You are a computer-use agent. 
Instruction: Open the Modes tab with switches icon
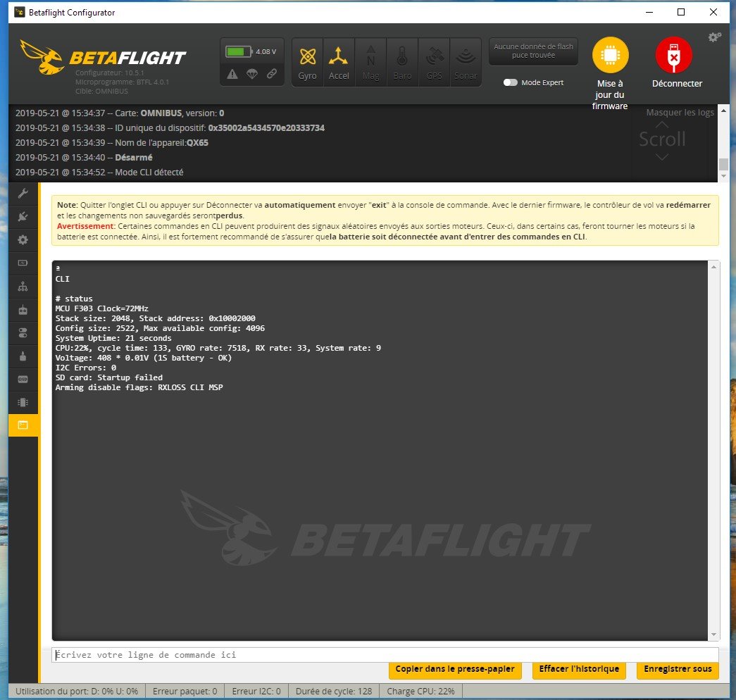pos(23,332)
